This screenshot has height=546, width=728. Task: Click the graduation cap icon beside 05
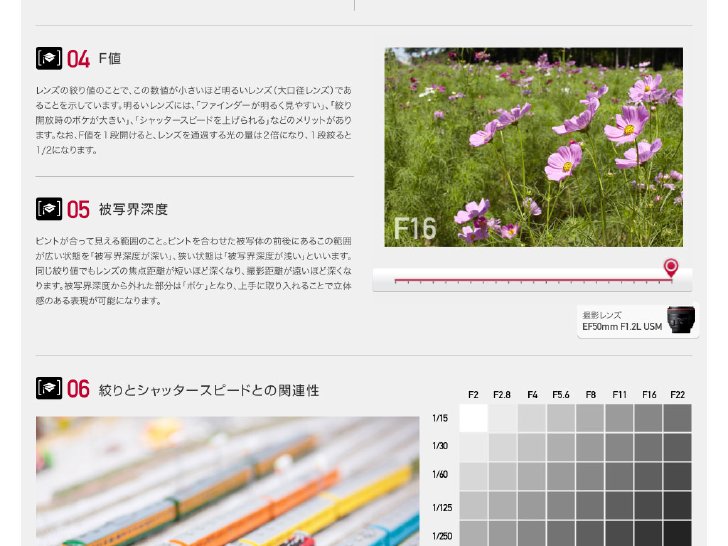[49, 209]
